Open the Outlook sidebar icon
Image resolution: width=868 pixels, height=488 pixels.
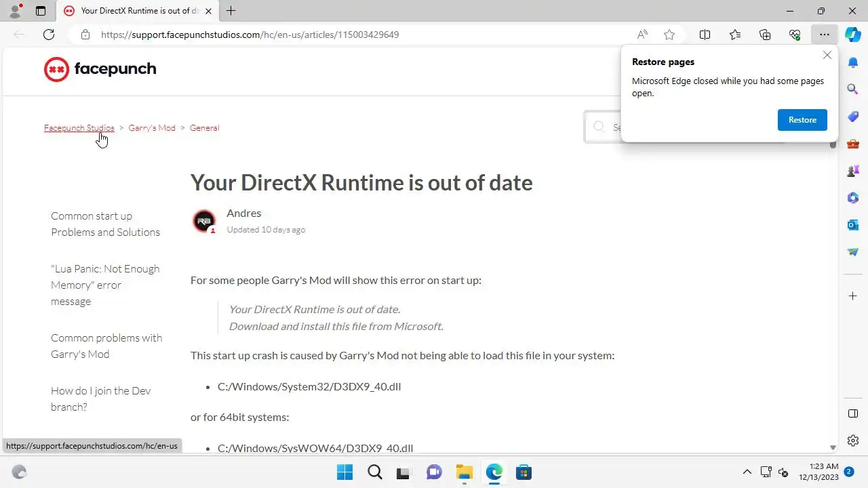(x=853, y=225)
